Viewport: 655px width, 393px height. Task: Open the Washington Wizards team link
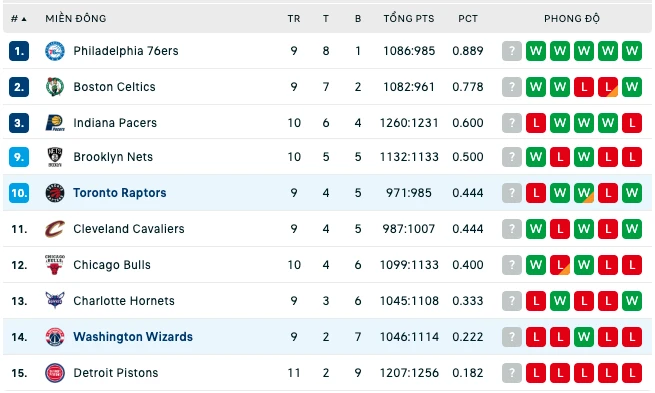click(133, 337)
